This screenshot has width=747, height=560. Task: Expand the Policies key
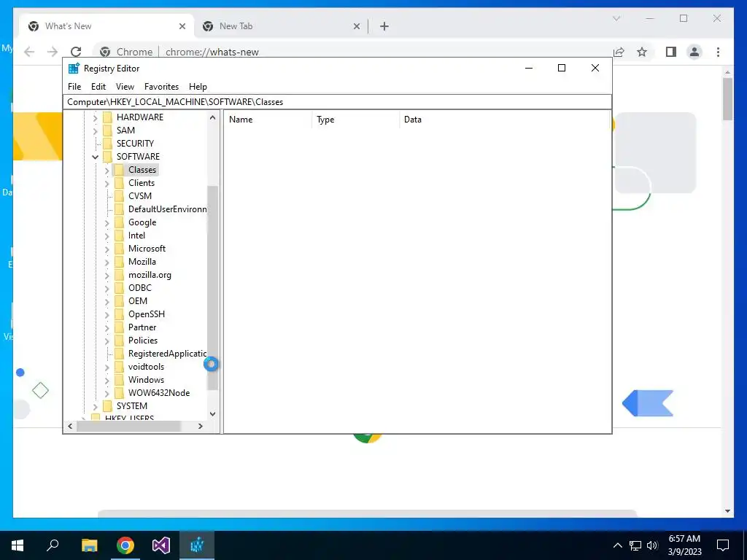107,341
